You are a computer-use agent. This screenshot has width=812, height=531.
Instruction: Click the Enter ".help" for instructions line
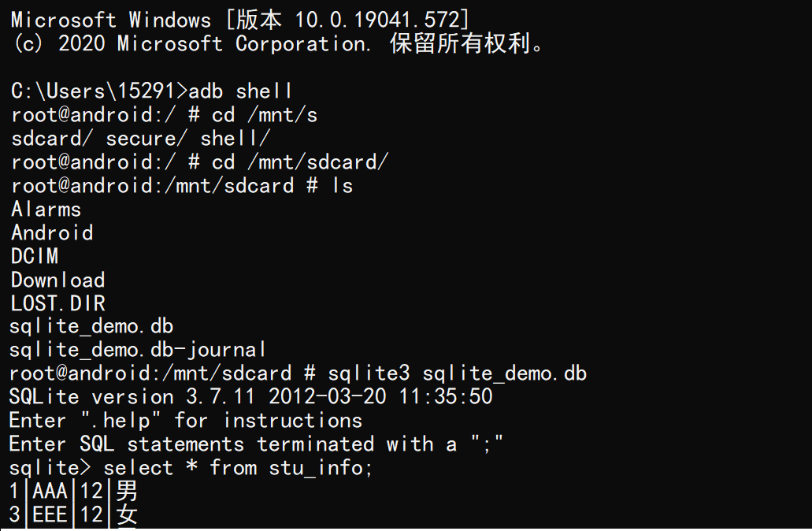185,420
